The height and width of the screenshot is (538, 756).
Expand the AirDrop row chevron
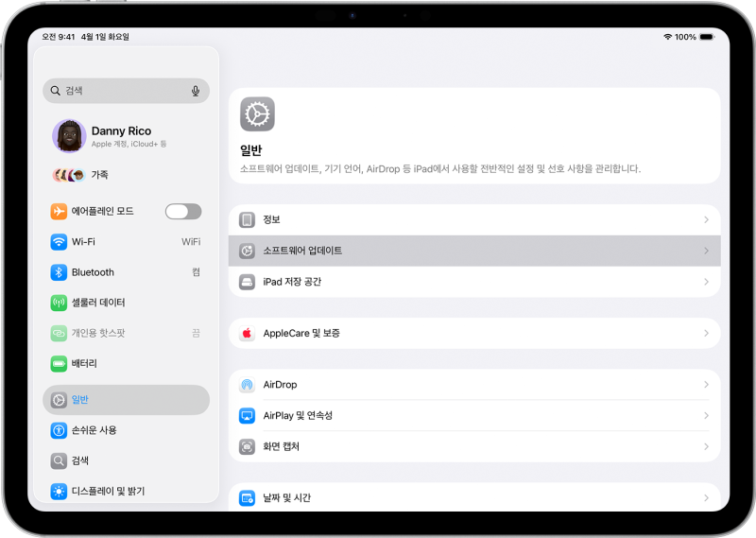pyautogui.click(x=706, y=385)
